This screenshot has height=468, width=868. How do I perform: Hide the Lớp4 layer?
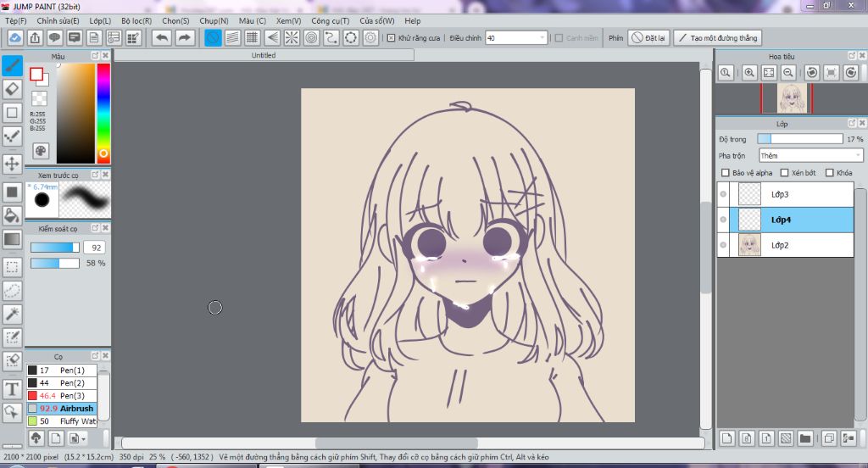pos(723,220)
